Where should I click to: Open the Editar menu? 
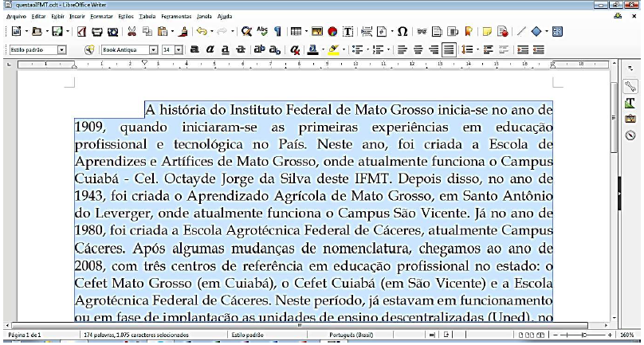coord(38,17)
